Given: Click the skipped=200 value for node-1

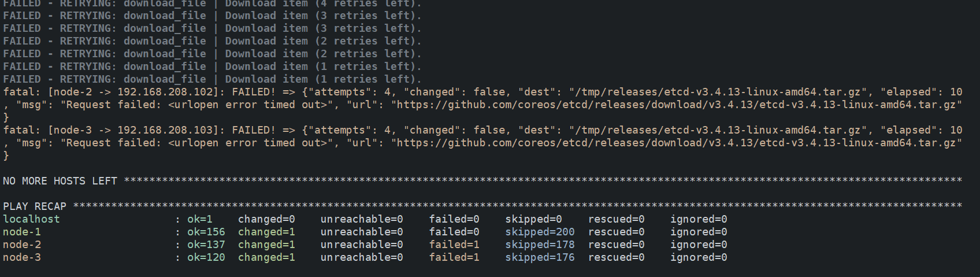Looking at the screenshot, I should pyautogui.click(x=540, y=232).
